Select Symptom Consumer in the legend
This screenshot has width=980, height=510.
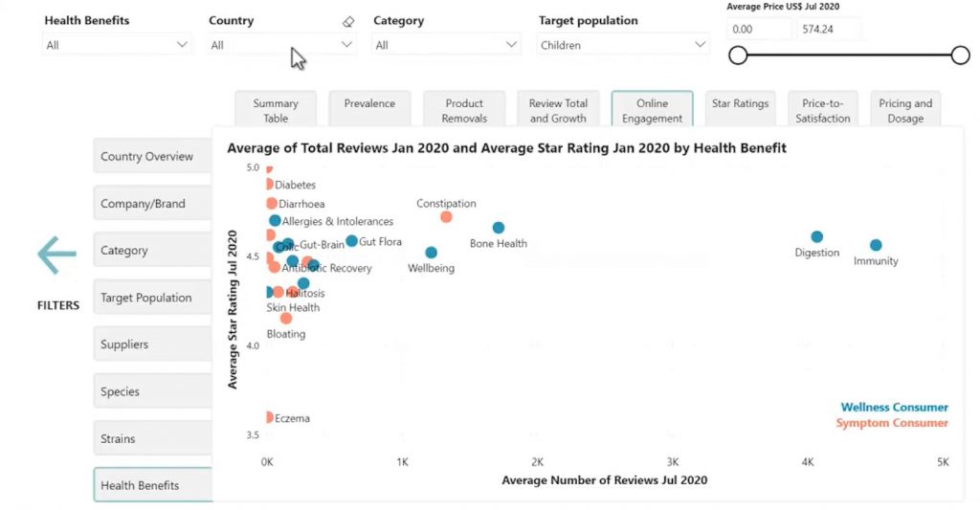pyautogui.click(x=892, y=423)
